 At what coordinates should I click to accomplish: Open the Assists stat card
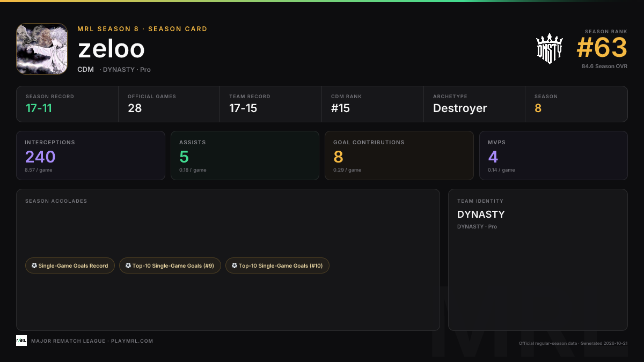(245, 156)
